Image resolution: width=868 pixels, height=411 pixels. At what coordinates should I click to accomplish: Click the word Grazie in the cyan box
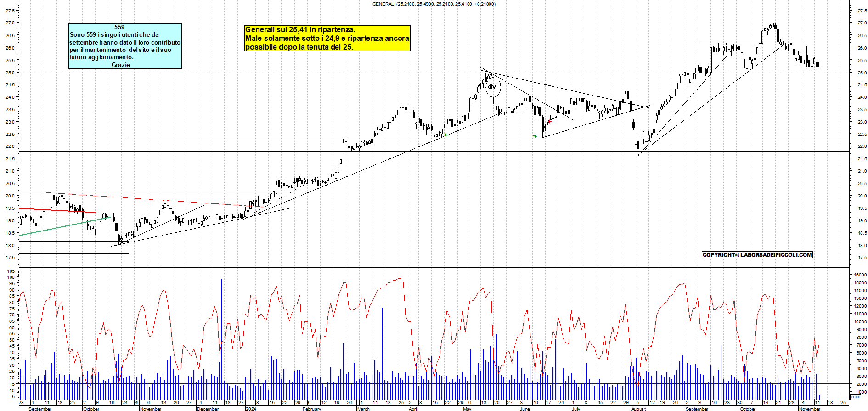tap(120, 65)
